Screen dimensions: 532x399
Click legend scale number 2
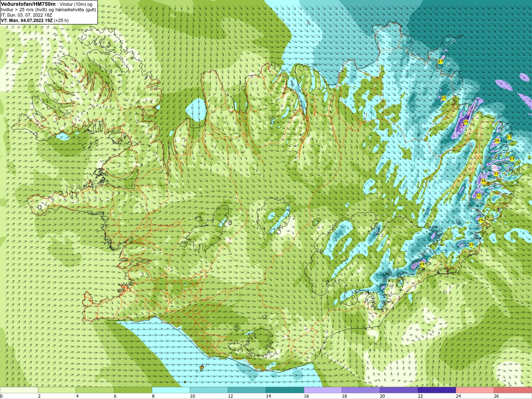pos(39,397)
